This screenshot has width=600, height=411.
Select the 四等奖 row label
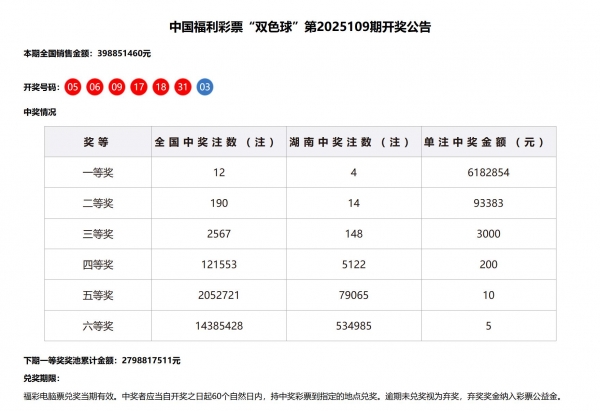[98, 264]
